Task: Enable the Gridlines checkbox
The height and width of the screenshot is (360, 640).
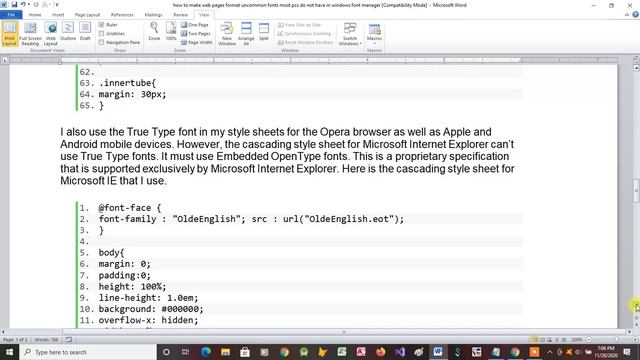Action: tap(101, 33)
